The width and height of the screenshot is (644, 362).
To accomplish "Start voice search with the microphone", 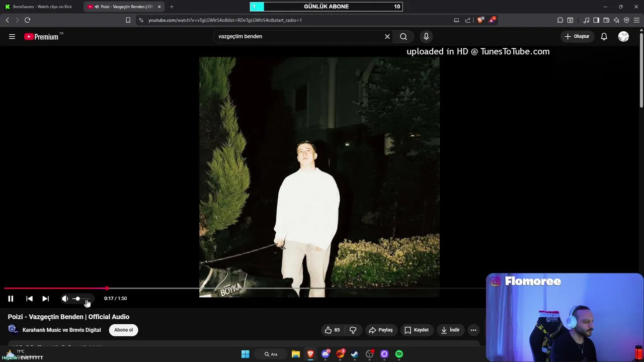I will pos(426,36).
